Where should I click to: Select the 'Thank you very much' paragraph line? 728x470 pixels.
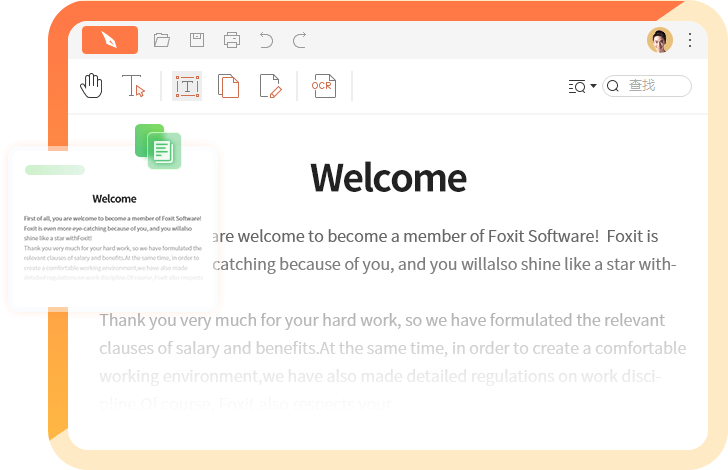tap(382, 320)
